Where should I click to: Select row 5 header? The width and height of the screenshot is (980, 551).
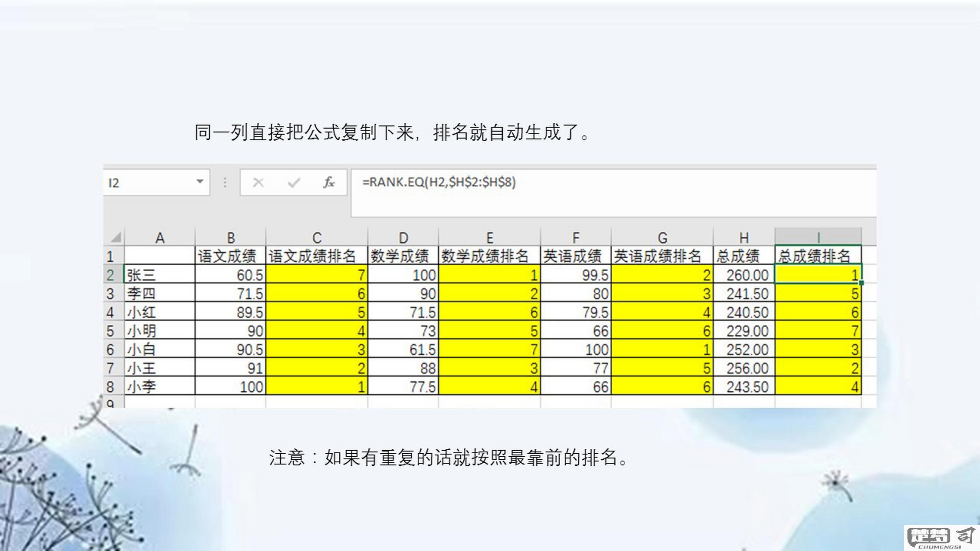pos(114,331)
